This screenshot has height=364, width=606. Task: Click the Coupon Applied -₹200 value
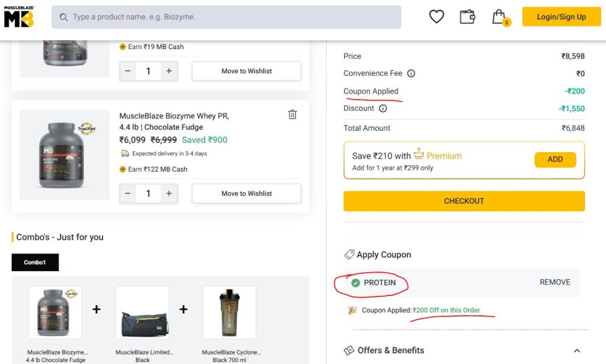coord(575,91)
